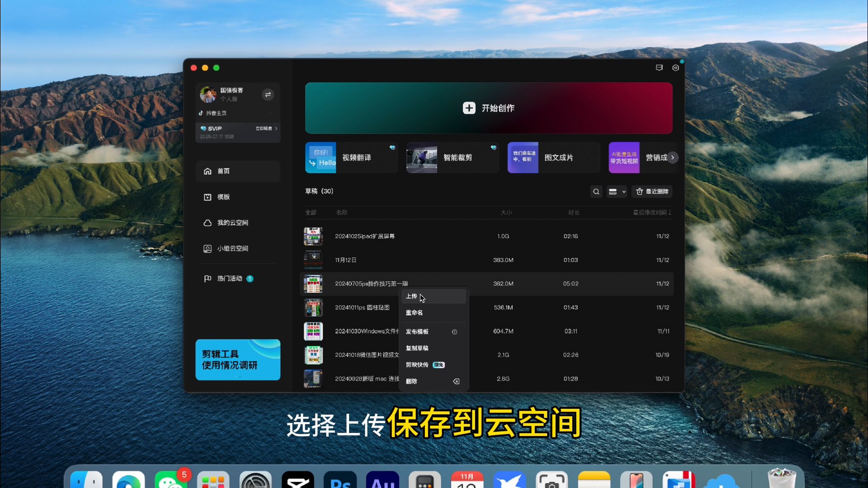Click the 大小 column header
The height and width of the screenshot is (488, 868).
point(506,212)
